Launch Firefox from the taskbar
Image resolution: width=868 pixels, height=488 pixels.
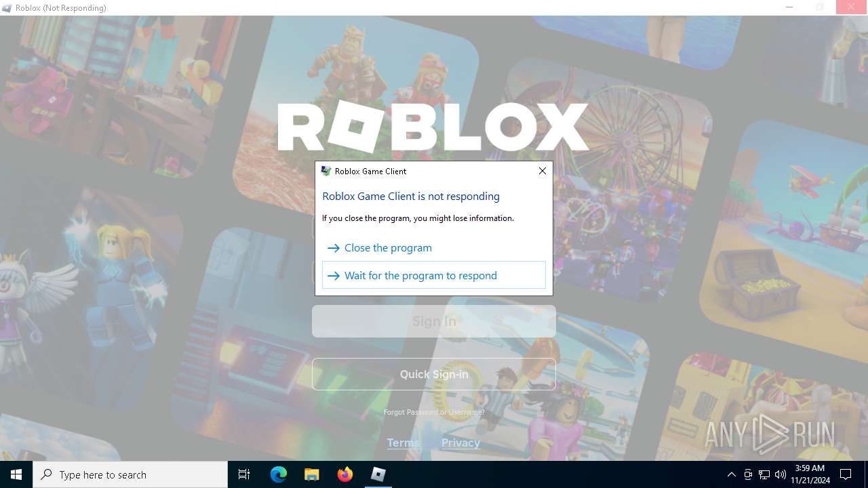point(345,474)
